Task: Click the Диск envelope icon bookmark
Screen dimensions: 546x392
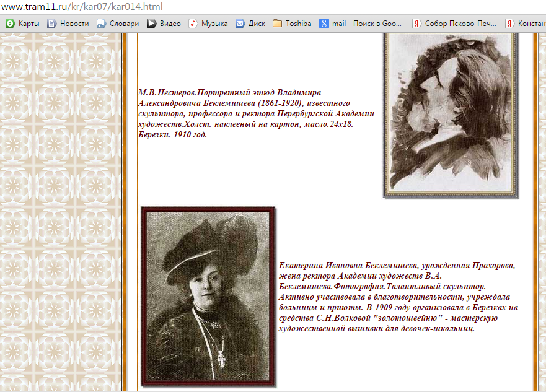Action: pyautogui.click(x=240, y=24)
